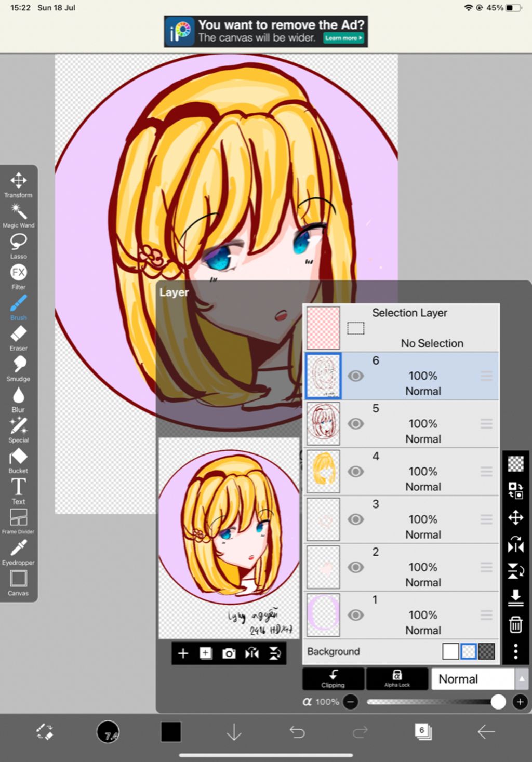Select layer 1 thumbnail

[323, 614]
